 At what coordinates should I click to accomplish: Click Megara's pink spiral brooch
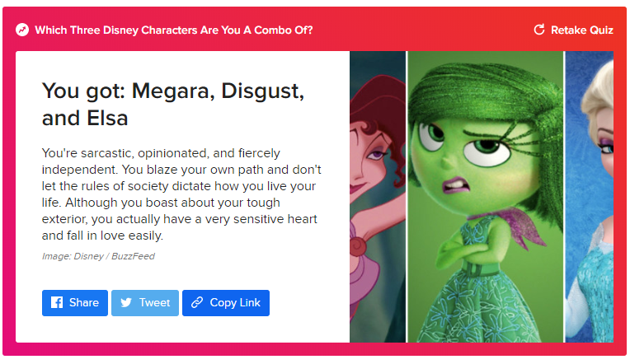point(360,245)
